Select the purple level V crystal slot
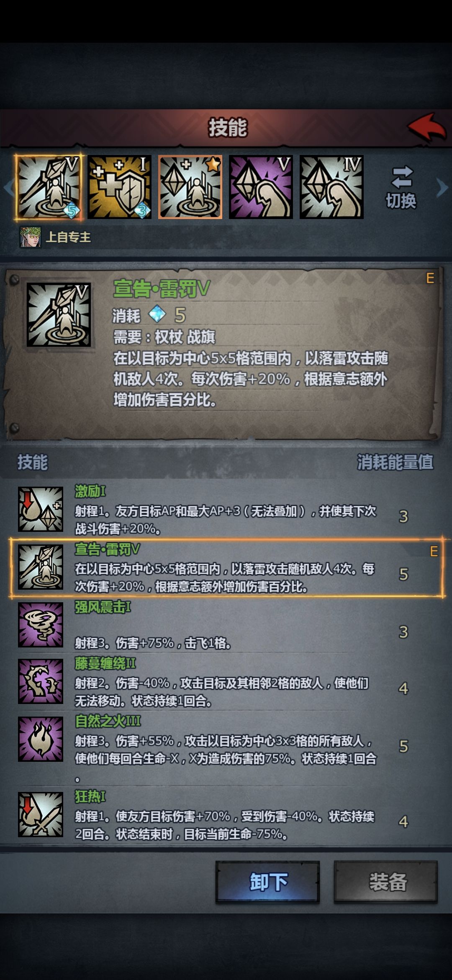452x980 pixels. 261,187
